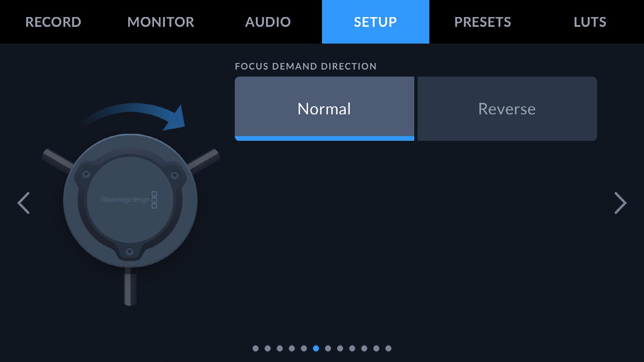Select the second page indicator dot

(x=267, y=348)
